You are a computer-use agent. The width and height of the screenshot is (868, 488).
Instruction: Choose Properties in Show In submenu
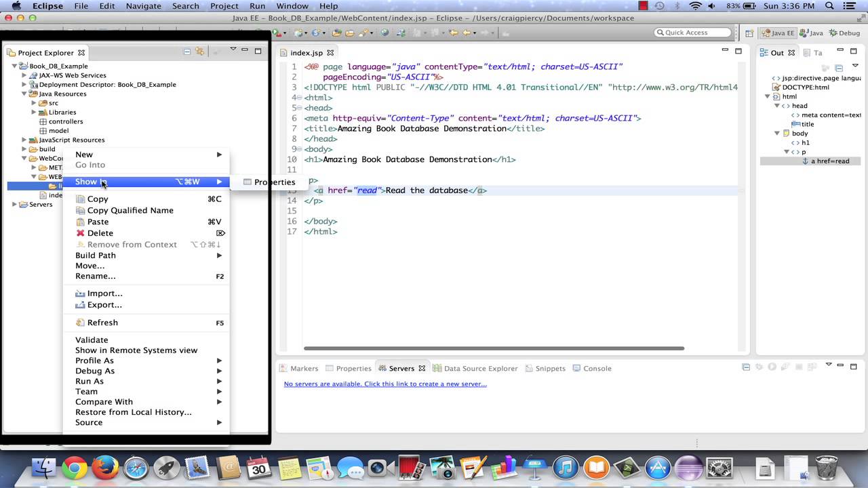(269, 182)
